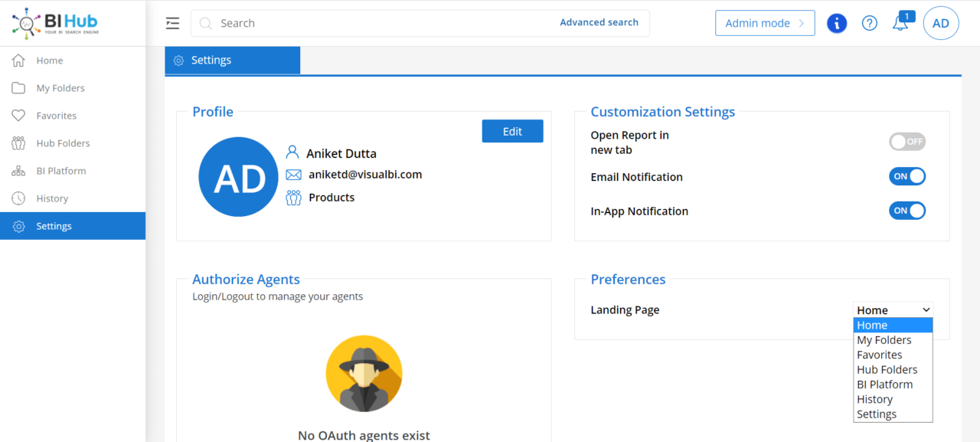The width and height of the screenshot is (980, 442).
Task: Open History from the sidebar
Action: click(x=73, y=198)
